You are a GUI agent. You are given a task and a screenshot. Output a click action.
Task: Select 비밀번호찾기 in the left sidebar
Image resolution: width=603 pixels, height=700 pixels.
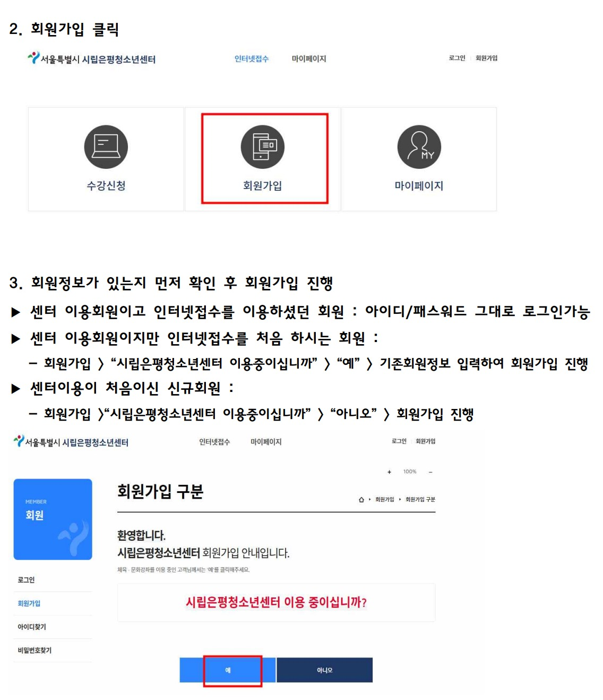click(35, 650)
